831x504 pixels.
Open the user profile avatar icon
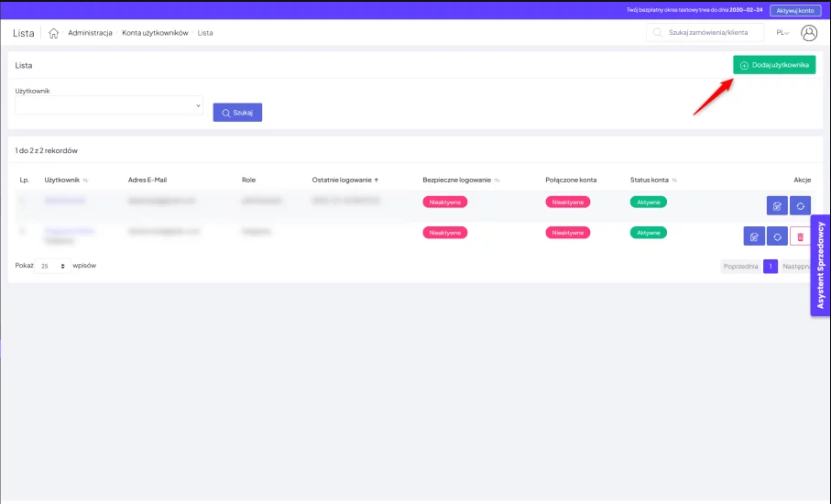809,33
